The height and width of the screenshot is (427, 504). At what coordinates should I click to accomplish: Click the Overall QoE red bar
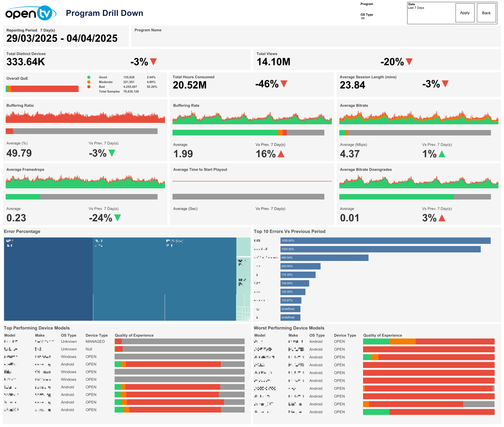point(45,89)
